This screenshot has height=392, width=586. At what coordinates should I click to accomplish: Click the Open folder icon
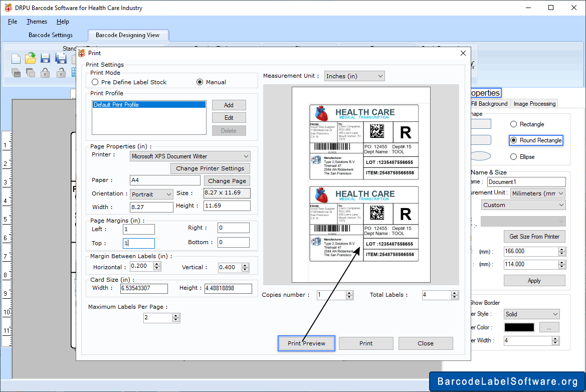pyautogui.click(x=31, y=58)
